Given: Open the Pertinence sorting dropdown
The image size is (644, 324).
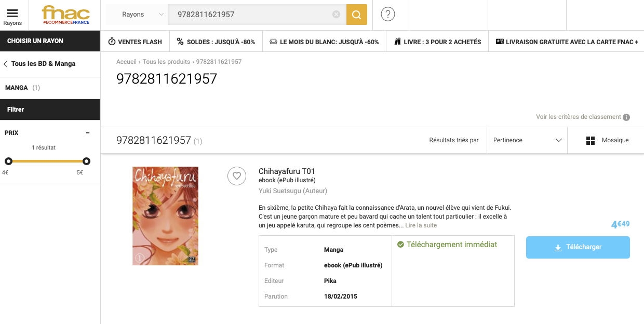Looking at the screenshot, I should (x=527, y=140).
